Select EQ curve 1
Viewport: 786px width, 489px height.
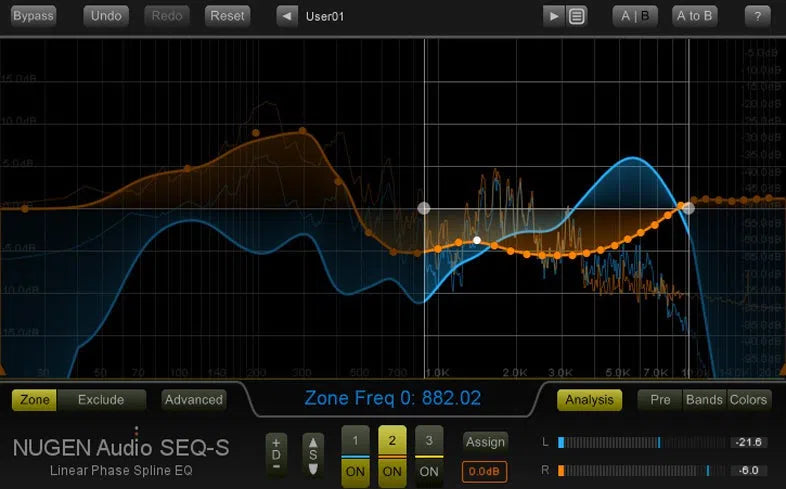click(x=355, y=440)
